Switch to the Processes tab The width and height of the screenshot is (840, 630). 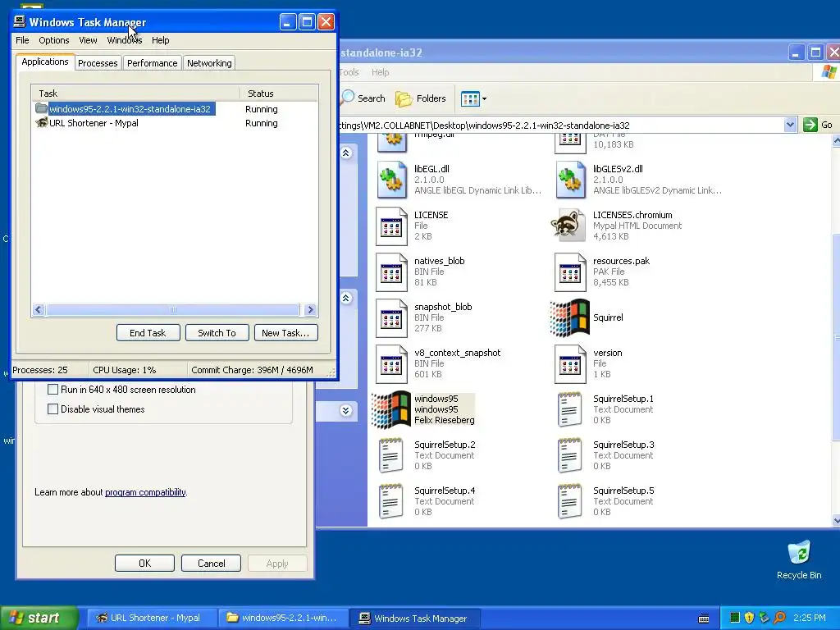[x=98, y=63]
